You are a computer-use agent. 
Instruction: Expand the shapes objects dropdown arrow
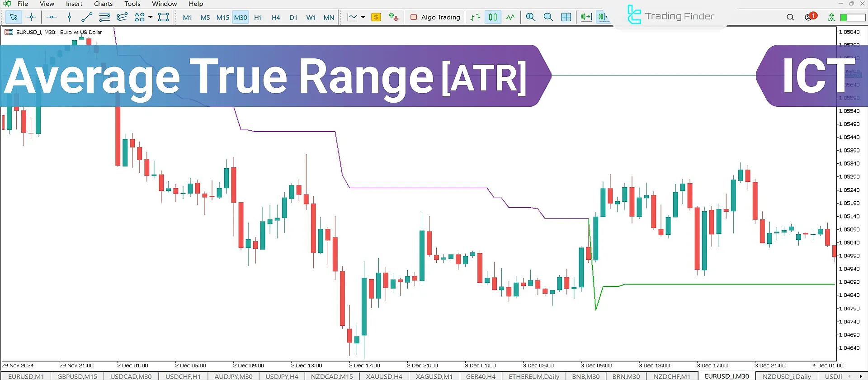(151, 17)
